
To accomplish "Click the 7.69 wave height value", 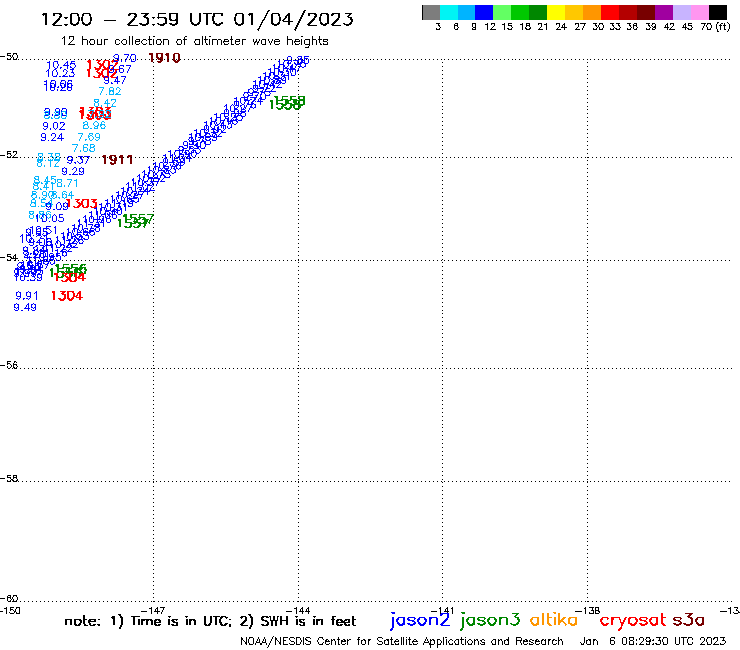I will tap(89, 137).
